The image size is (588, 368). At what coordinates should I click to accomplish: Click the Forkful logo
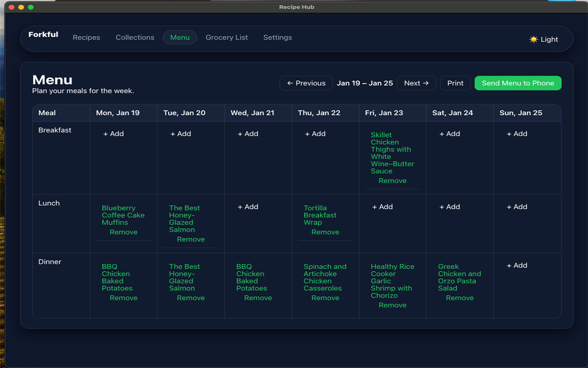click(43, 34)
